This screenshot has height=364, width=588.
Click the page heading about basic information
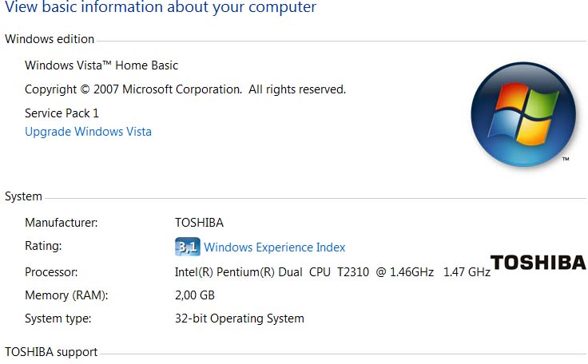click(x=161, y=8)
